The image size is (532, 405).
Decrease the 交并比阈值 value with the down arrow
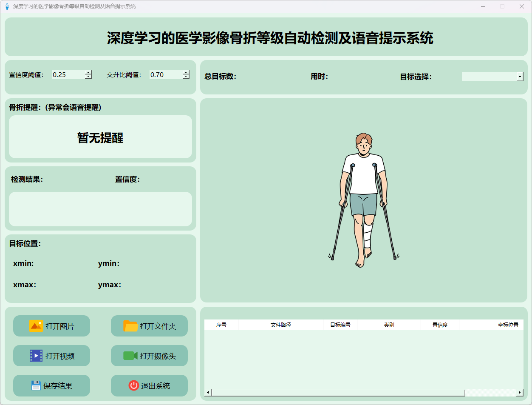[186, 77]
